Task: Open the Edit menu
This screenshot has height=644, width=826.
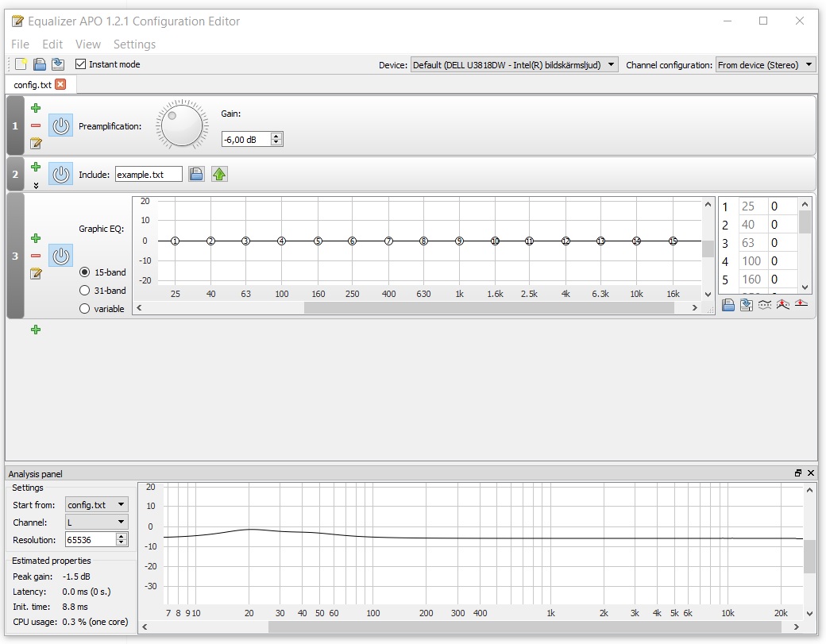Action: [x=52, y=44]
